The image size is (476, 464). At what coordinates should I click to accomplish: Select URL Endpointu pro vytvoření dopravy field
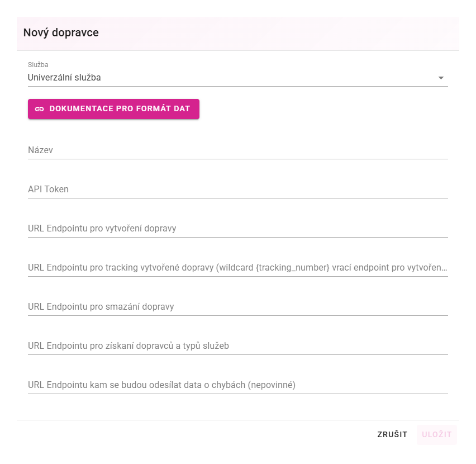coord(237,228)
